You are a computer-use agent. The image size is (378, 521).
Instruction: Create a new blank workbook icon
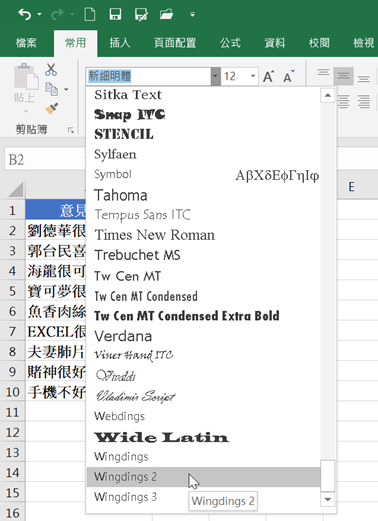[90, 14]
